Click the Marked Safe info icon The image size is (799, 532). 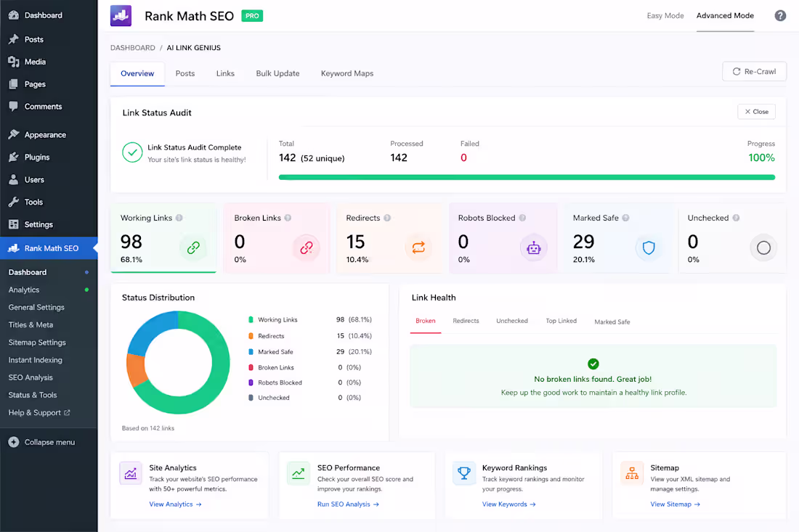tap(625, 218)
